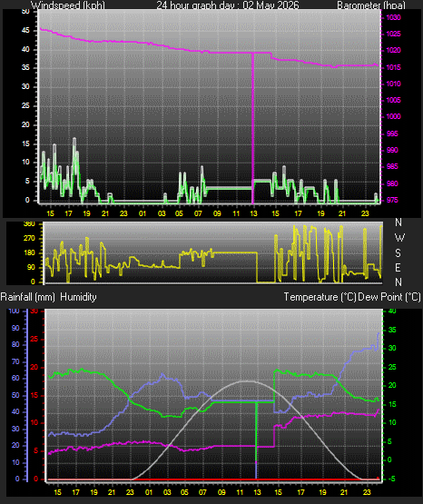The image size is (423, 504).
Task: Select blue humidity axis value 60
Action: (15, 379)
